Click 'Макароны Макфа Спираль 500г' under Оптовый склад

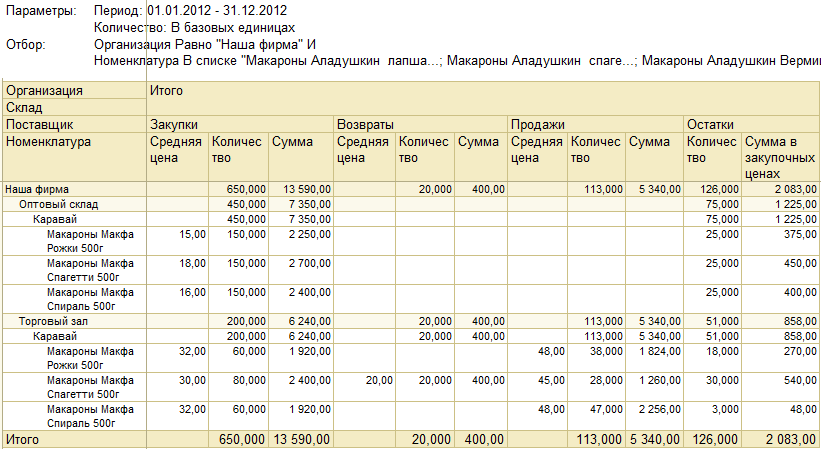point(90,299)
